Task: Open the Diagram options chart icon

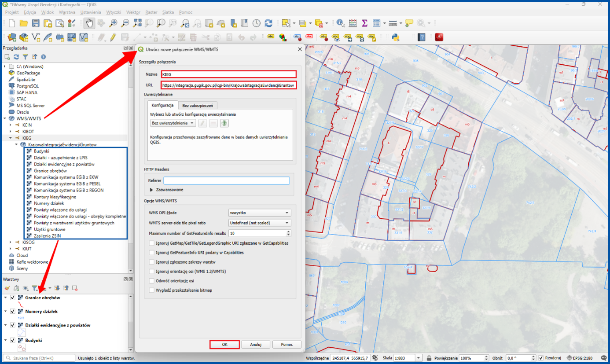Action: [283, 37]
